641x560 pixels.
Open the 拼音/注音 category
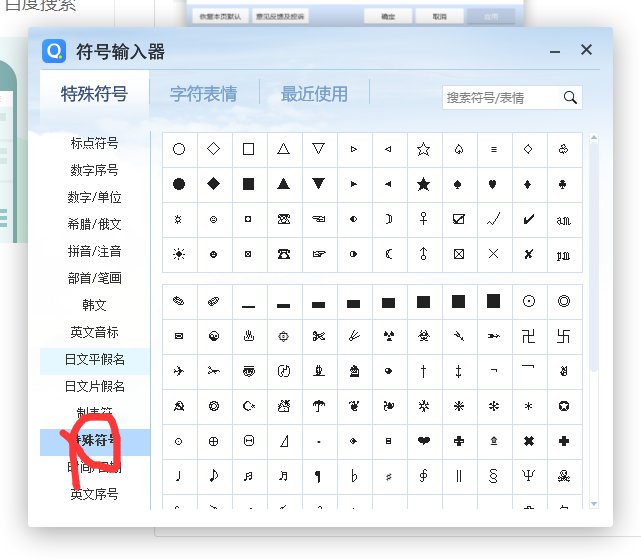point(94,251)
